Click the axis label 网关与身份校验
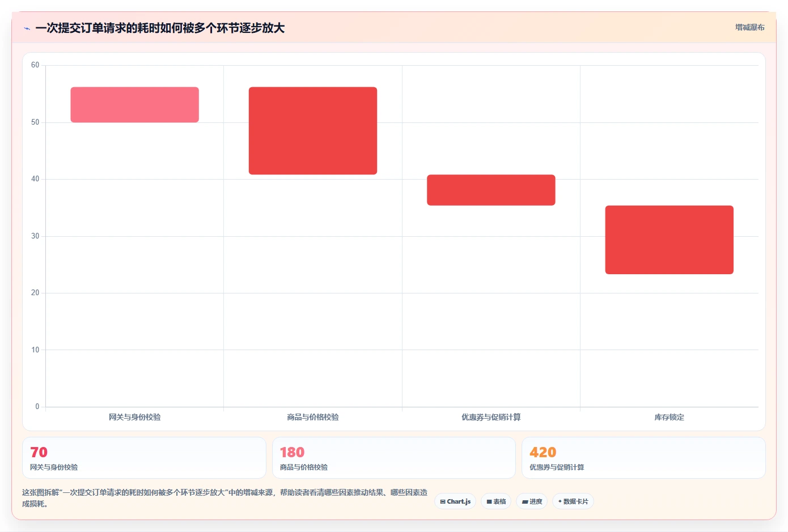Viewport: 788px width, 532px height. [x=135, y=417]
